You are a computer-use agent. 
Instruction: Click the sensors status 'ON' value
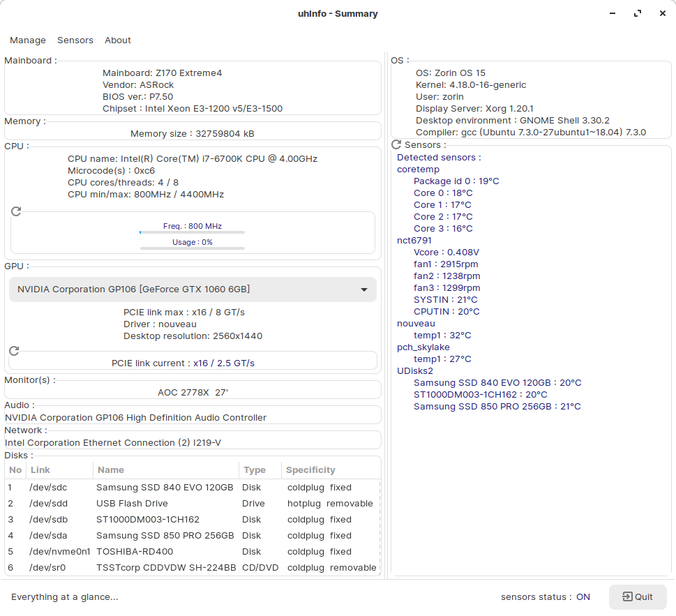(583, 597)
